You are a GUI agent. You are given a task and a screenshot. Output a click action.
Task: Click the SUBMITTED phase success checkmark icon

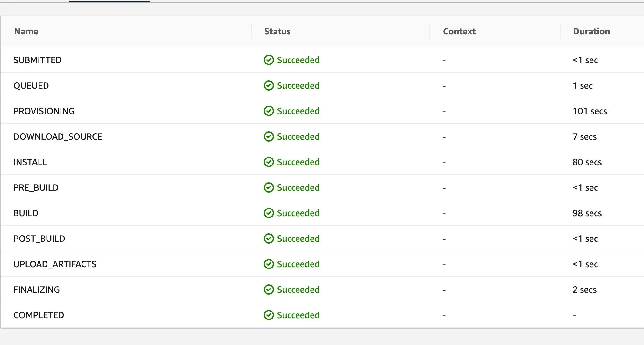point(268,60)
